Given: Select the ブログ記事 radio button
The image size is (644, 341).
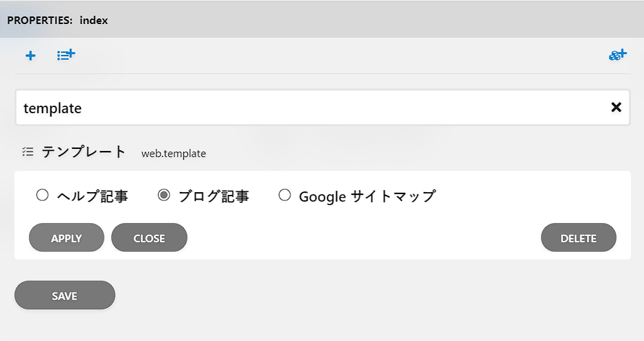Looking at the screenshot, I should point(164,195).
